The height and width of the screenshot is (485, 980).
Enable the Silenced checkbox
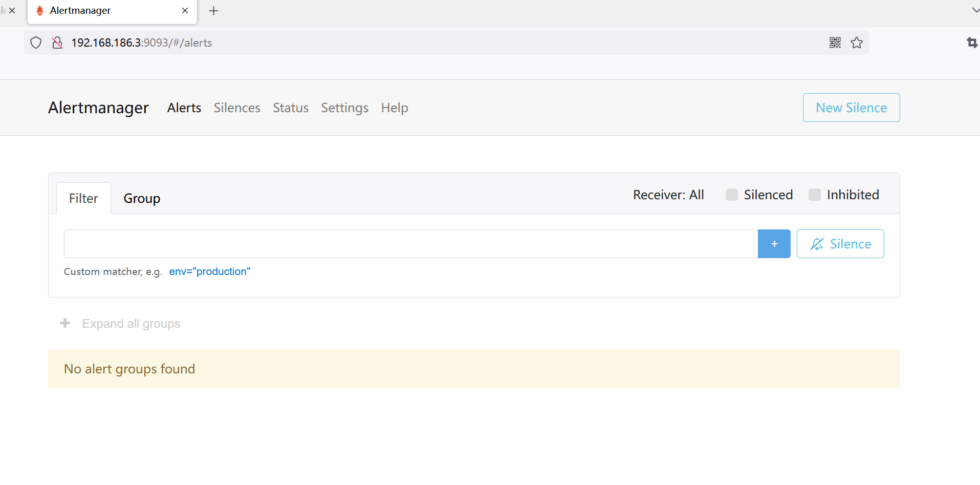point(732,195)
